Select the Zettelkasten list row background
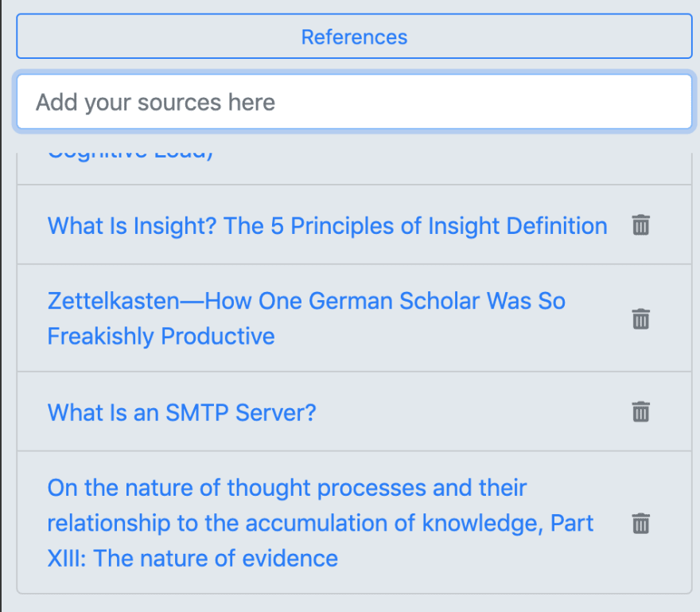 [354, 318]
